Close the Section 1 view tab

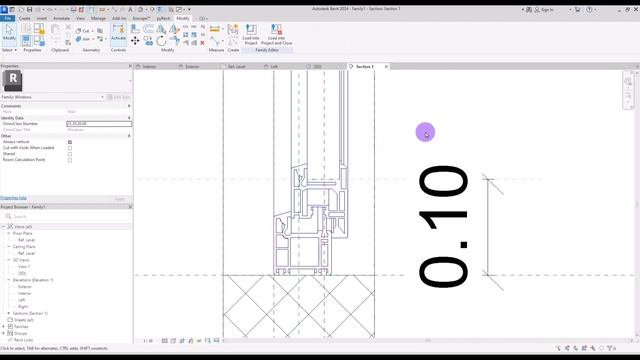click(x=386, y=66)
